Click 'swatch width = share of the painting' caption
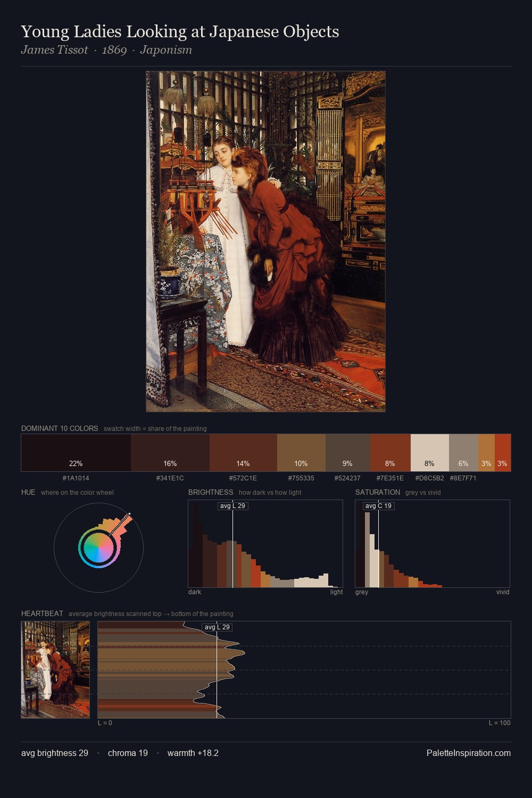532x798 pixels. (x=155, y=429)
